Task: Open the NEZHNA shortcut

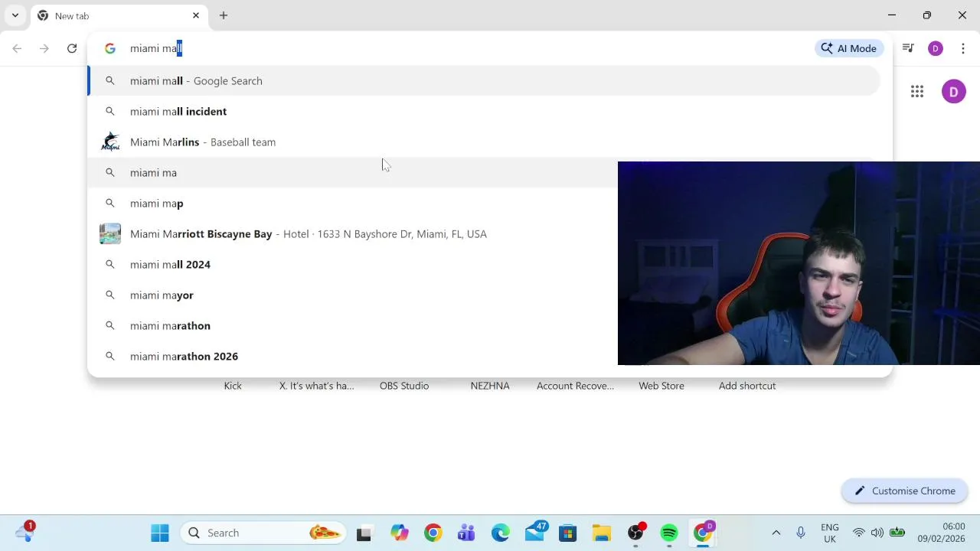Action: coord(490,386)
